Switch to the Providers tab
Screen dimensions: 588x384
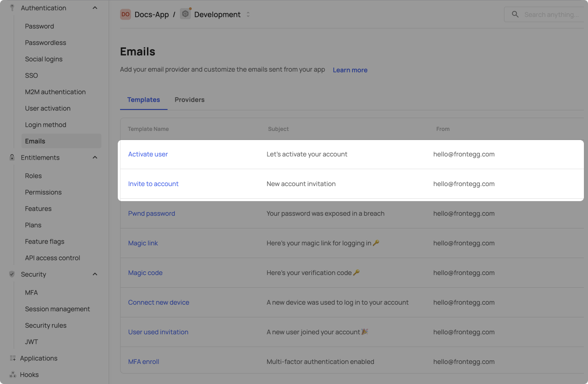[x=189, y=99]
